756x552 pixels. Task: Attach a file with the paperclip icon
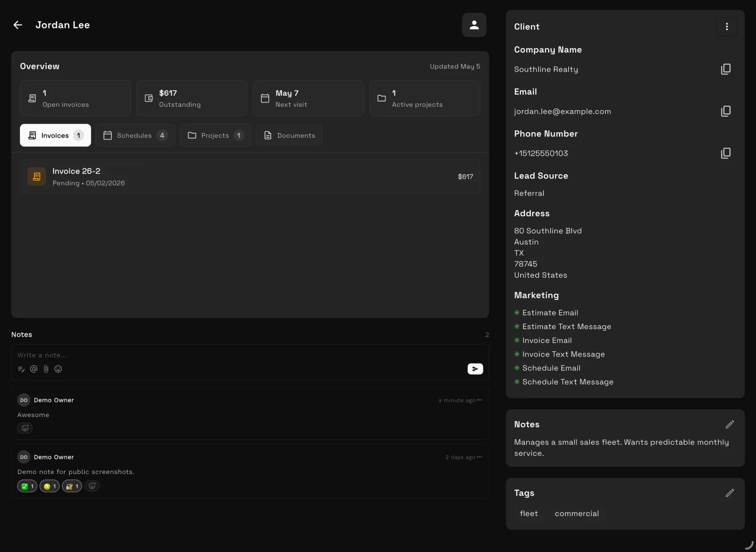click(46, 369)
